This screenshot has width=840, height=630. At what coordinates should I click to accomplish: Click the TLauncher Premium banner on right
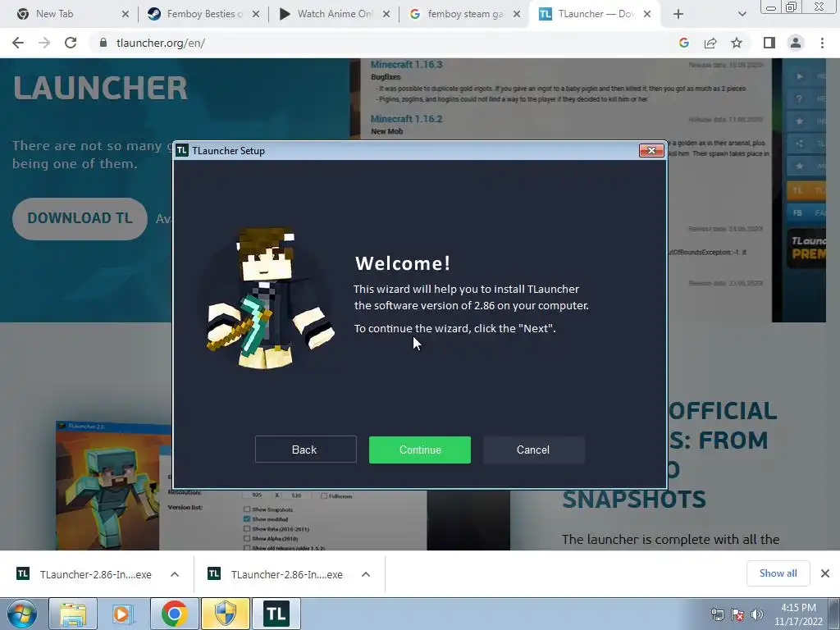coord(806,249)
